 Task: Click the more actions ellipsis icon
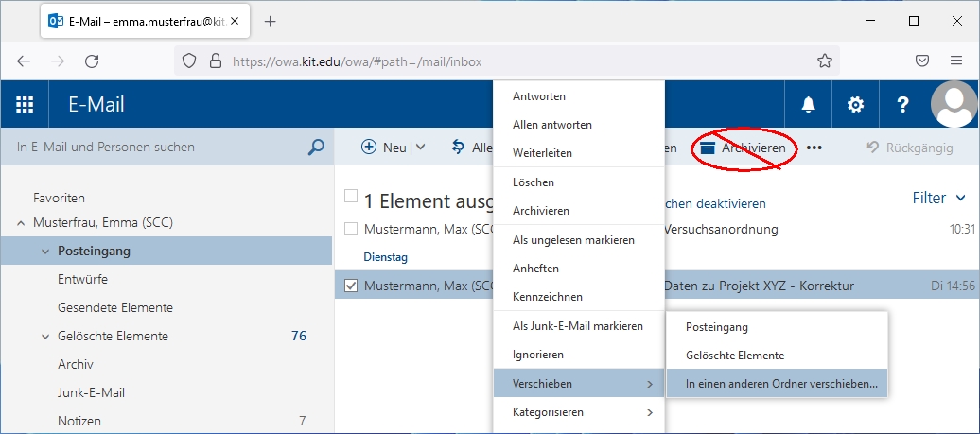[x=814, y=148]
